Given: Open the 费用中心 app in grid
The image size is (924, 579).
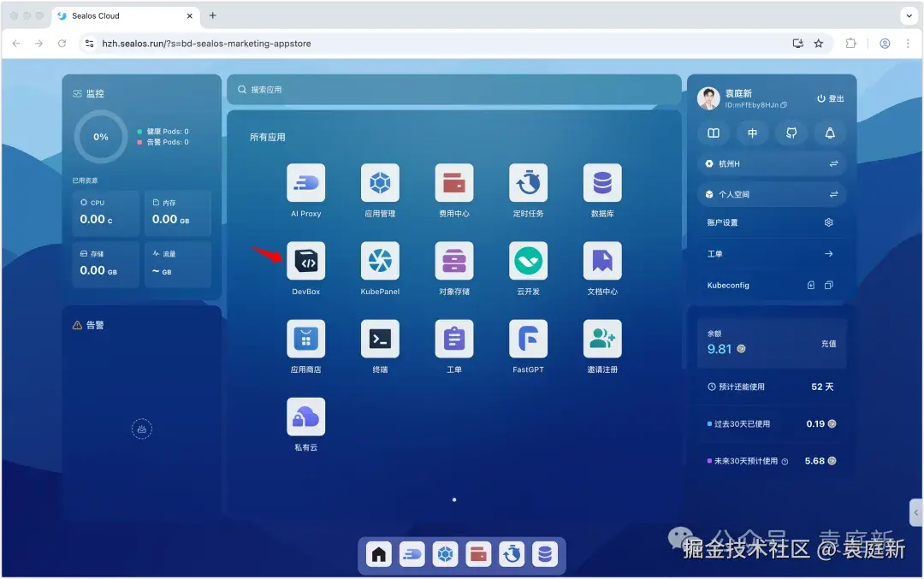Looking at the screenshot, I should tap(453, 182).
